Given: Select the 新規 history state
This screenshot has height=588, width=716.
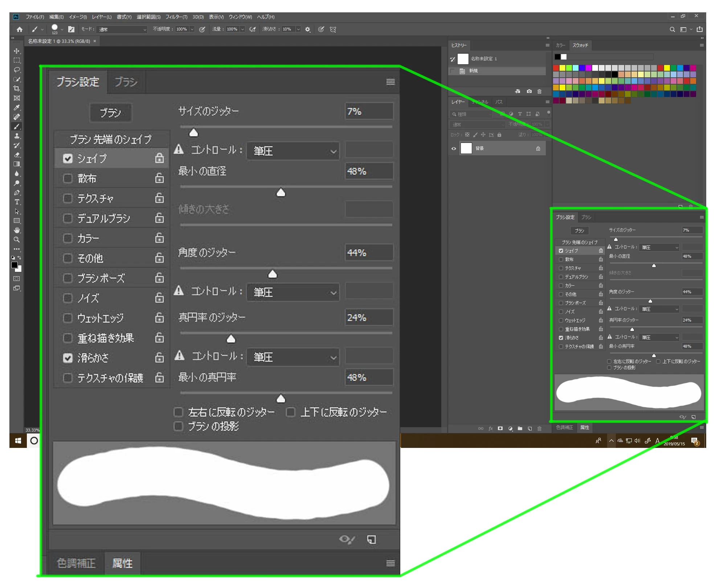Looking at the screenshot, I should coord(498,71).
